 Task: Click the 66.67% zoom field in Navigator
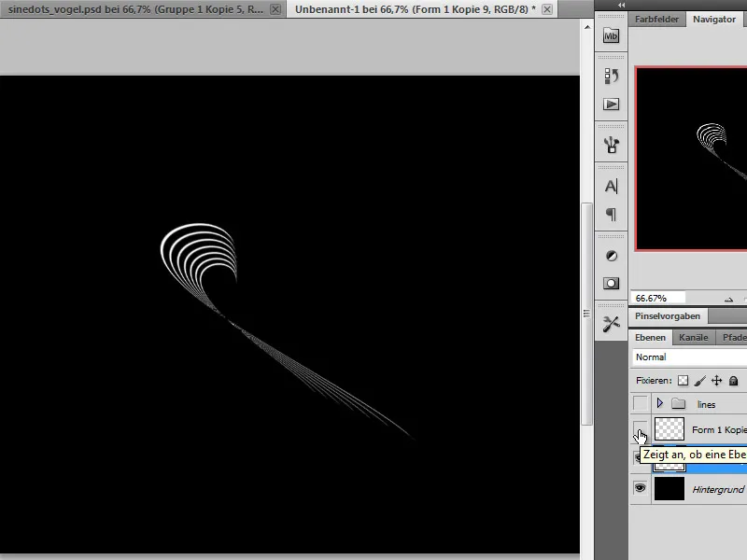click(x=657, y=299)
